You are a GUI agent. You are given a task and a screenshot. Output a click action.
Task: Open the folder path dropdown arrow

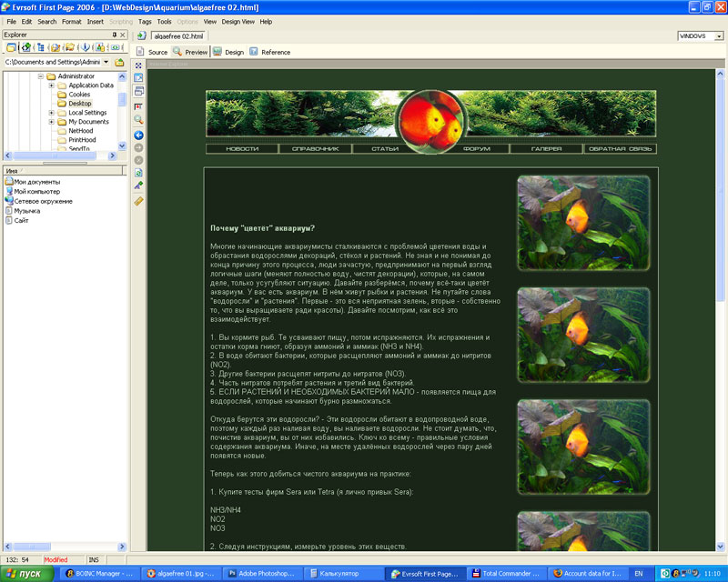(106, 62)
